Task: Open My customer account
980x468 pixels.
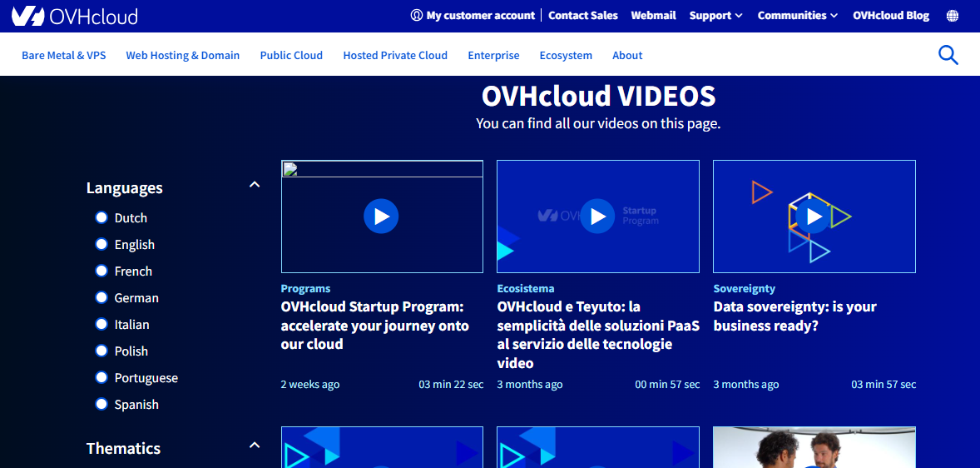Action: [x=473, y=16]
